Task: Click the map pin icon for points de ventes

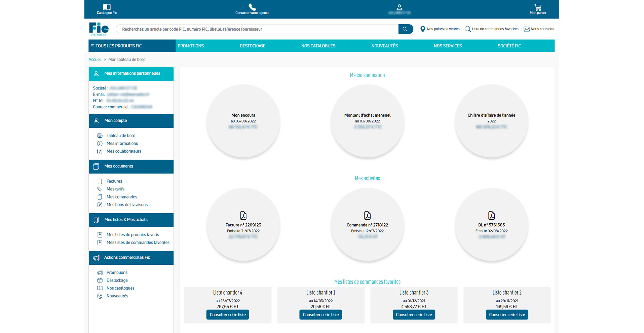Action: [423, 29]
